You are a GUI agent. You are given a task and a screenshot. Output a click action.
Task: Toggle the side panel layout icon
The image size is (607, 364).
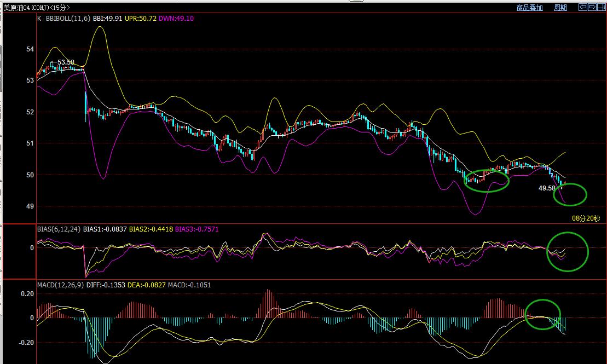click(600, 7)
